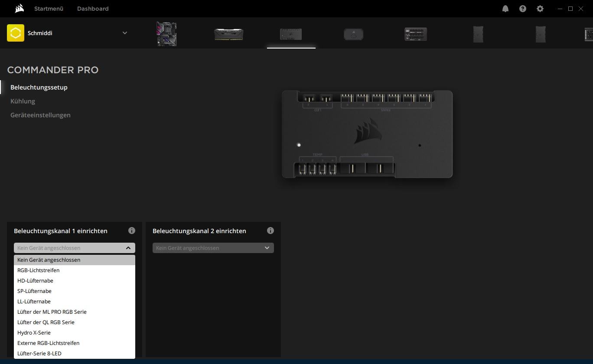Viewport: 593px width, 364px height.
Task: Maximize the iCUE window
Action: 570,9
